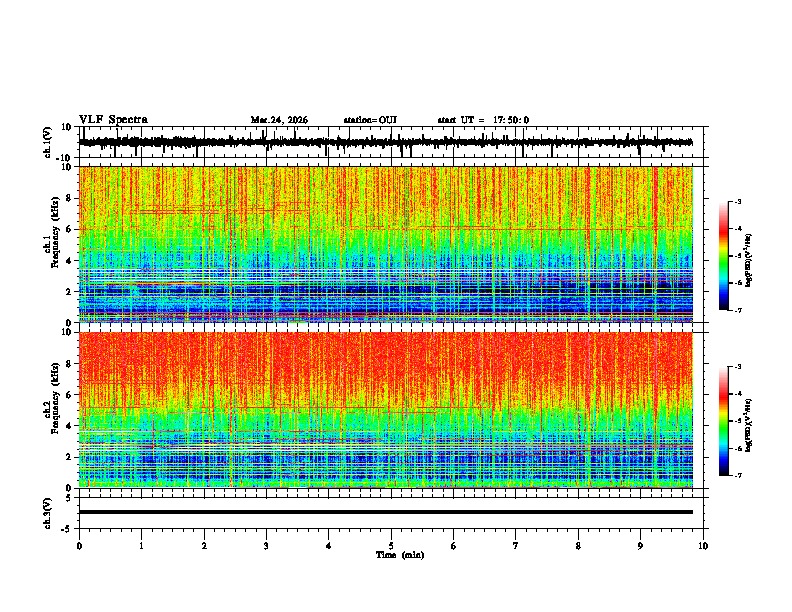Screen dimensions: 792x612
Task: Select the ch.1 spectrogram color scale bar
Action: 723,256
